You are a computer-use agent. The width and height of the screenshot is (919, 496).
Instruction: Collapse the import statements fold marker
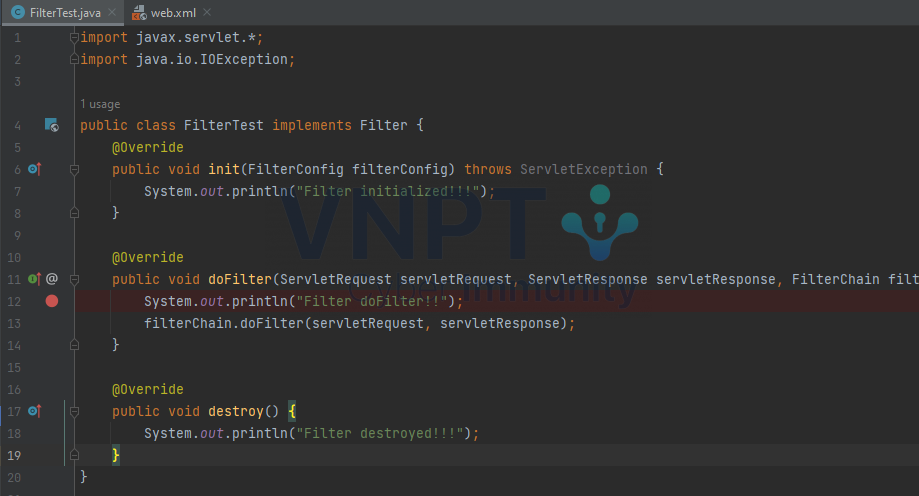tap(74, 38)
